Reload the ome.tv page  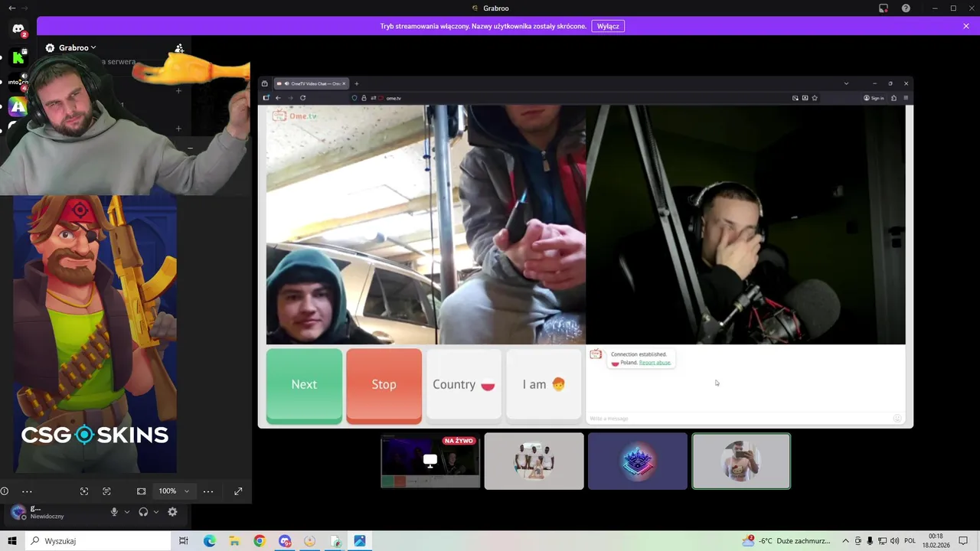(302, 98)
